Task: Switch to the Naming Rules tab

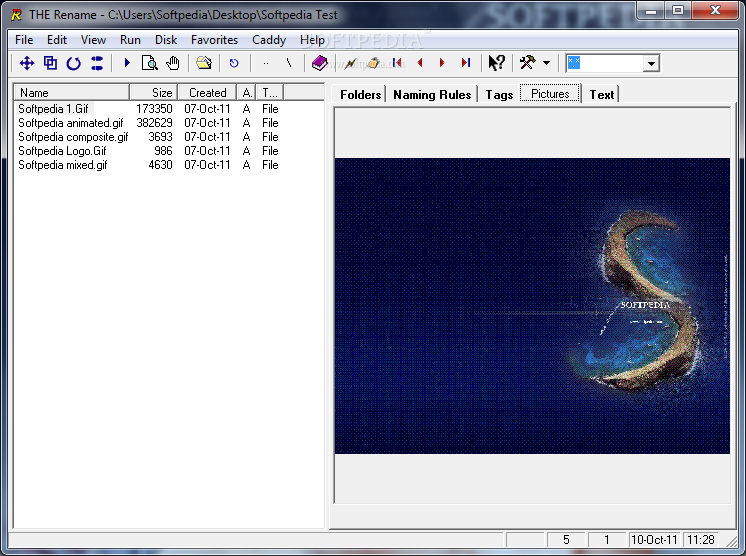Action: 432,94
